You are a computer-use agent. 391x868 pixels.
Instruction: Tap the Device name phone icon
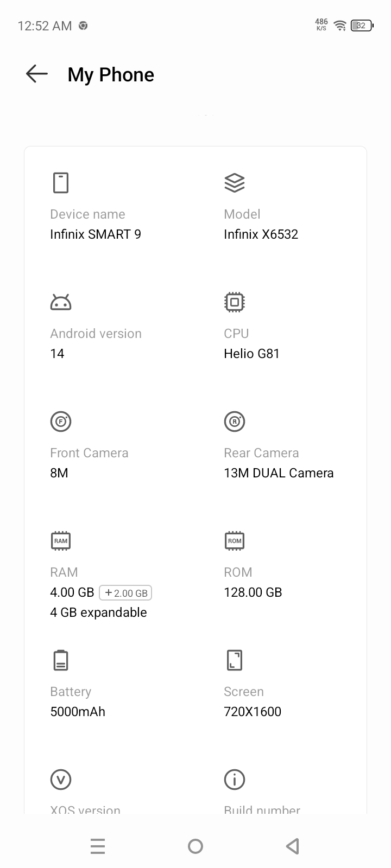tap(61, 183)
